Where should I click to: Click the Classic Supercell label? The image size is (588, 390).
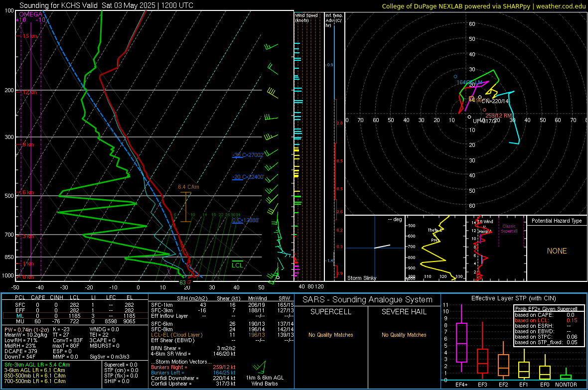click(x=509, y=229)
